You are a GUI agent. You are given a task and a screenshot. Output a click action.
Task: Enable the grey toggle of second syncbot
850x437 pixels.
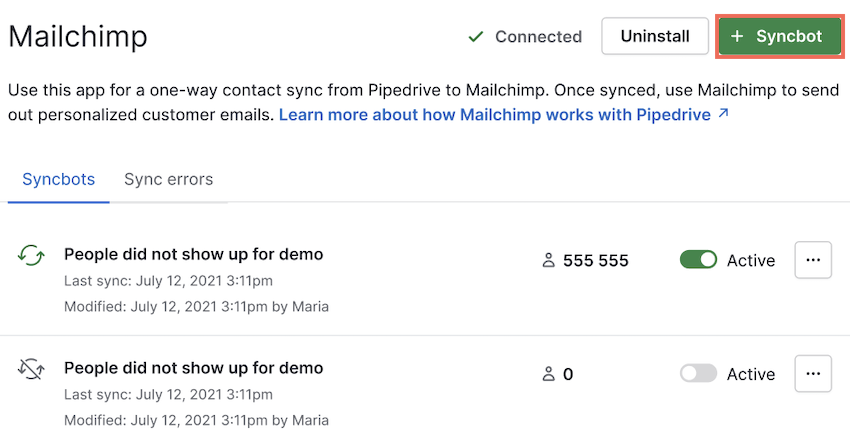tap(698, 374)
